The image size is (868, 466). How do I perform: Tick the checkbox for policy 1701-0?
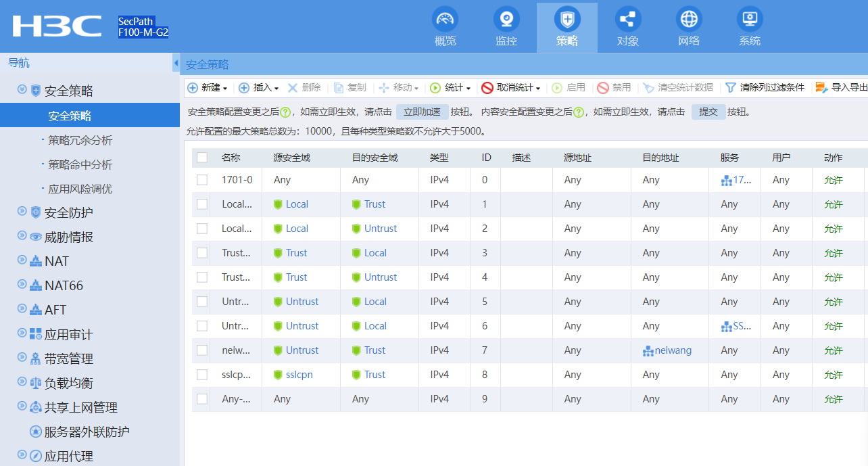click(x=202, y=180)
